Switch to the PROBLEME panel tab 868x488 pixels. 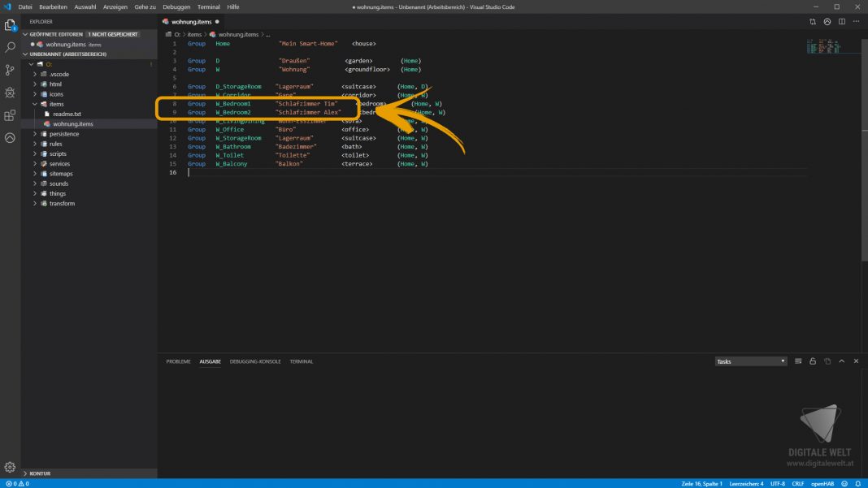(x=178, y=361)
